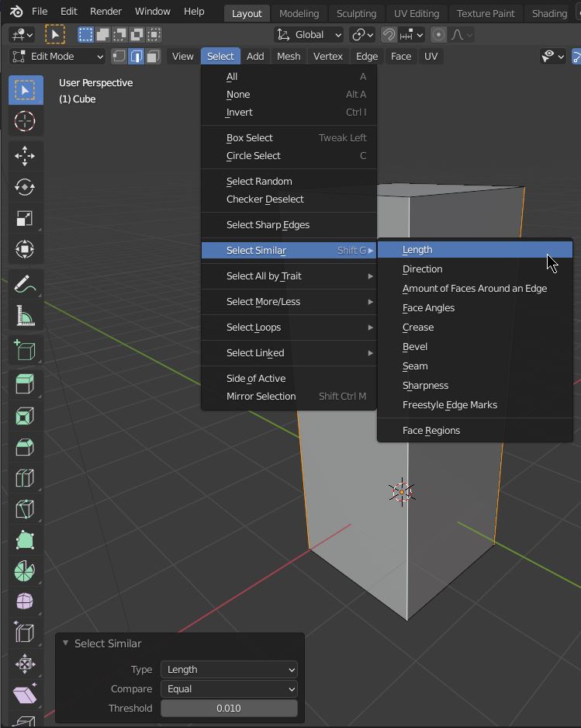Set selection mode to new selection

pyautogui.click(x=85, y=35)
